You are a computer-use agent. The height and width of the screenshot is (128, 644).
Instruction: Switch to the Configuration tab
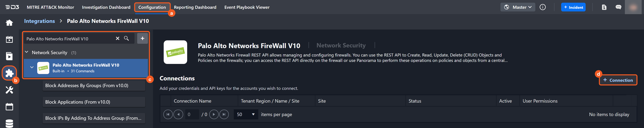(152, 7)
